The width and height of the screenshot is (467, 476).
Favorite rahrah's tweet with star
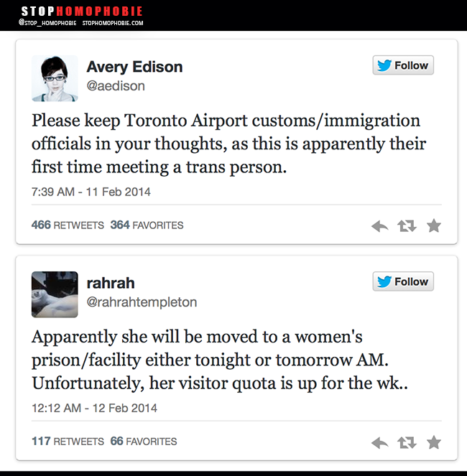tap(433, 442)
